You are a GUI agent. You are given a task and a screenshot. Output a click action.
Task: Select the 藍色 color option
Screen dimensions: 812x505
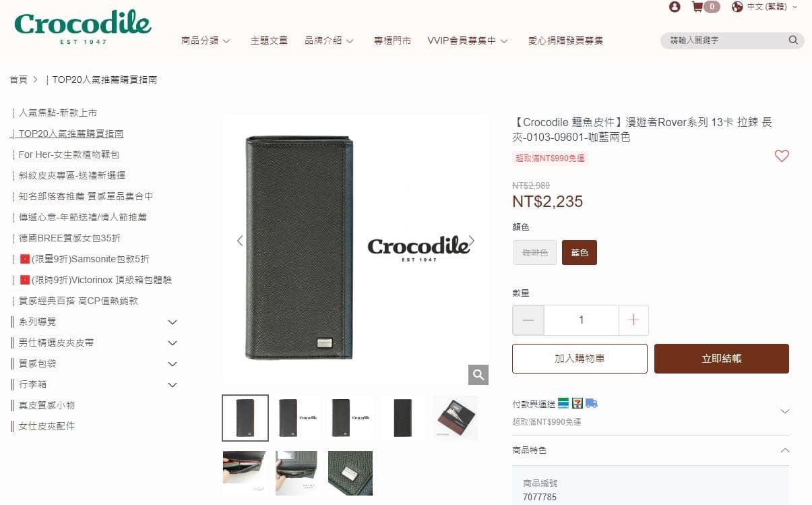[x=580, y=253]
